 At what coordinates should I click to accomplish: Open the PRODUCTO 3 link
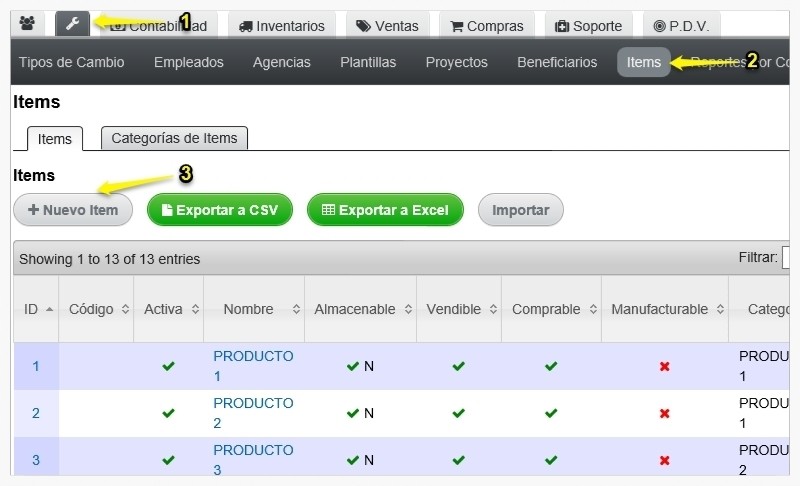[253, 460]
